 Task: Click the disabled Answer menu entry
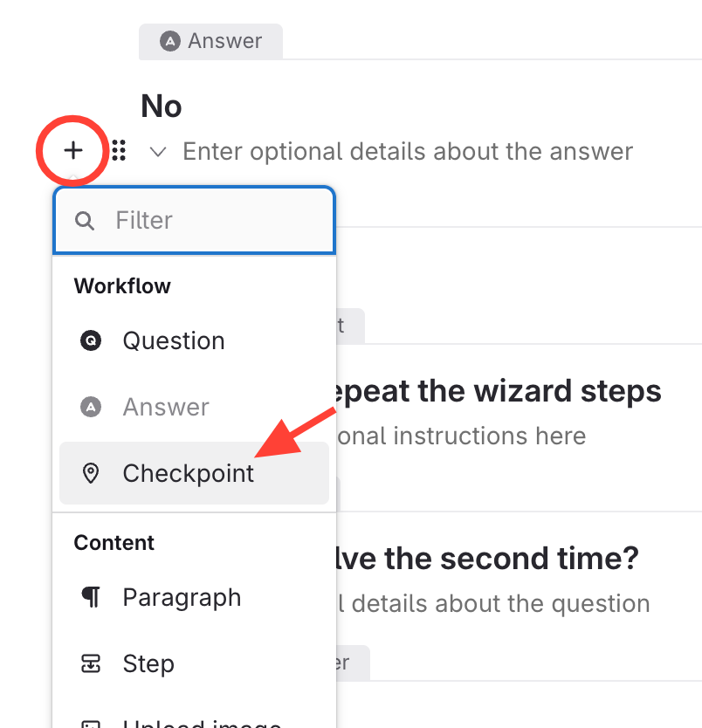pos(166,407)
